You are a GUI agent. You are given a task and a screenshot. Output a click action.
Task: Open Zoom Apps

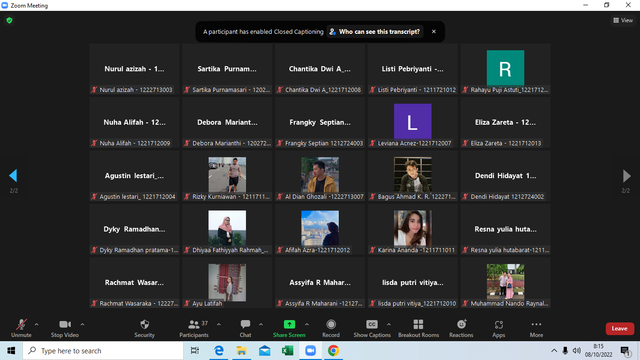coord(499,328)
